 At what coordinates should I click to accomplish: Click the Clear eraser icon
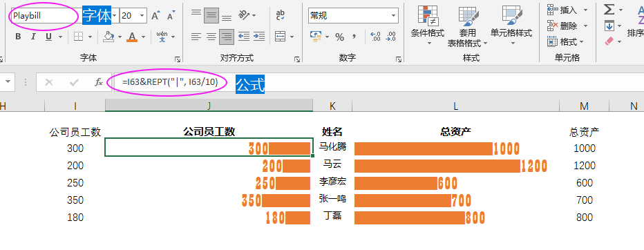point(609,41)
